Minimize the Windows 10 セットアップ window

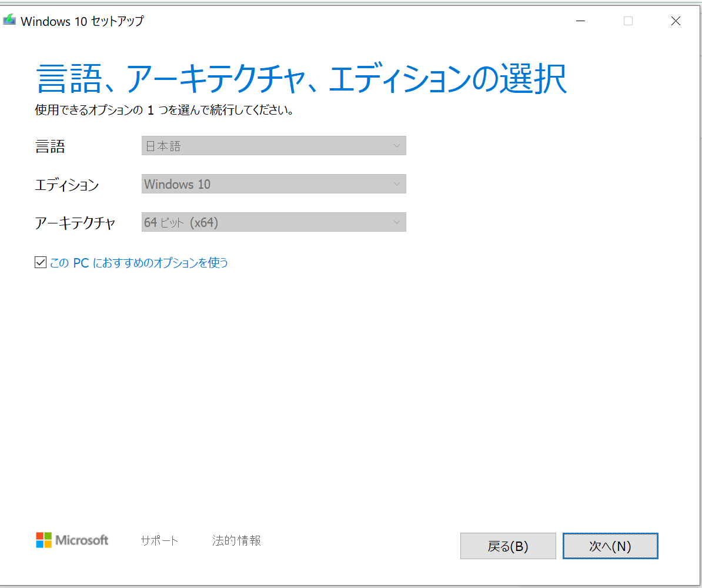pos(580,21)
